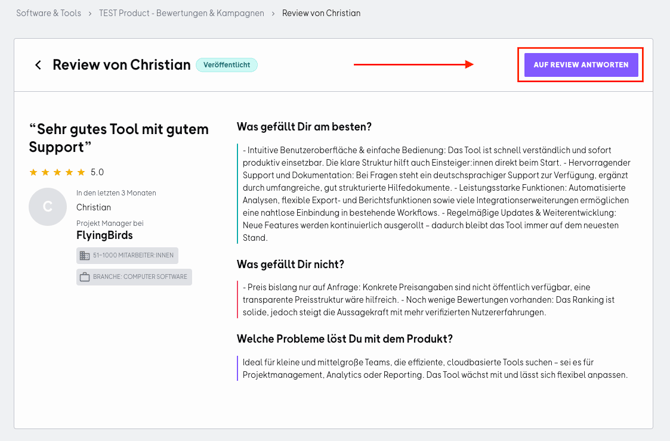Viewport: 670px width, 441px height.
Task: Click the Veröffentlicht status badge
Action: pyautogui.click(x=226, y=65)
